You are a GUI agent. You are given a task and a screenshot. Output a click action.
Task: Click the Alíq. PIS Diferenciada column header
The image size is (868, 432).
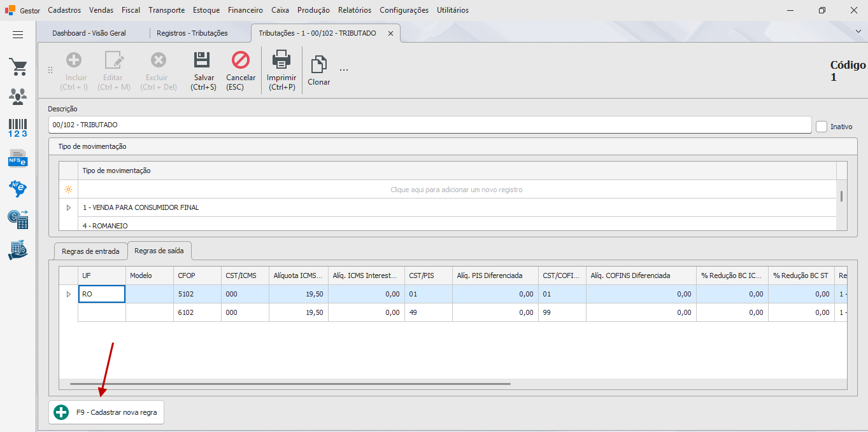click(x=495, y=275)
